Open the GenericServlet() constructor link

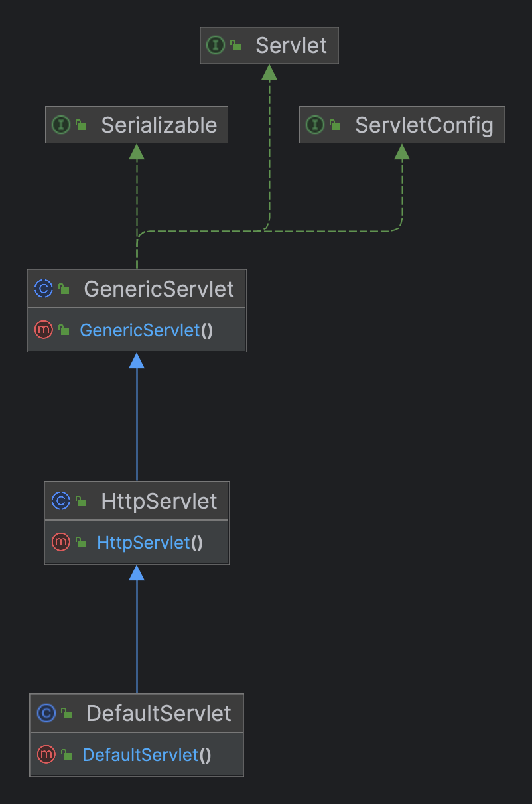(x=146, y=330)
